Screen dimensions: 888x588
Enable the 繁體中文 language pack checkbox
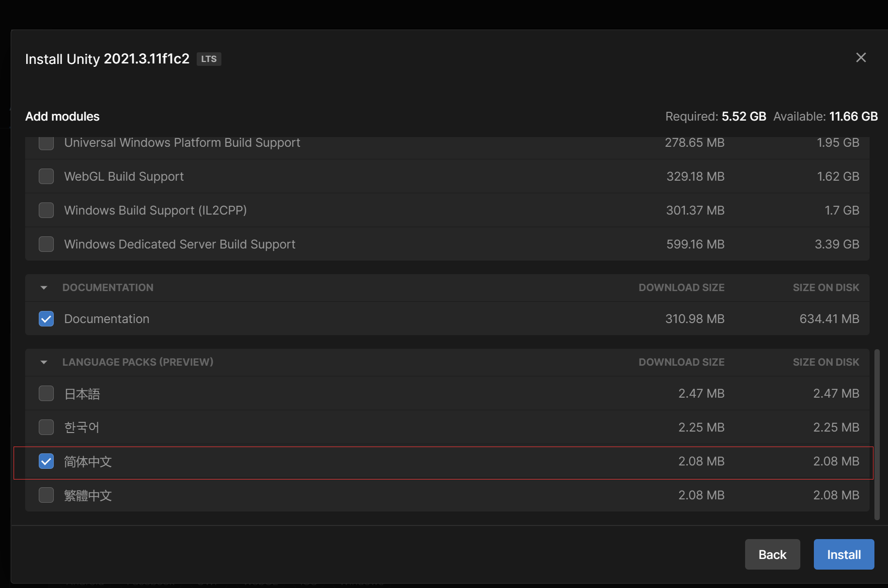click(47, 495)
